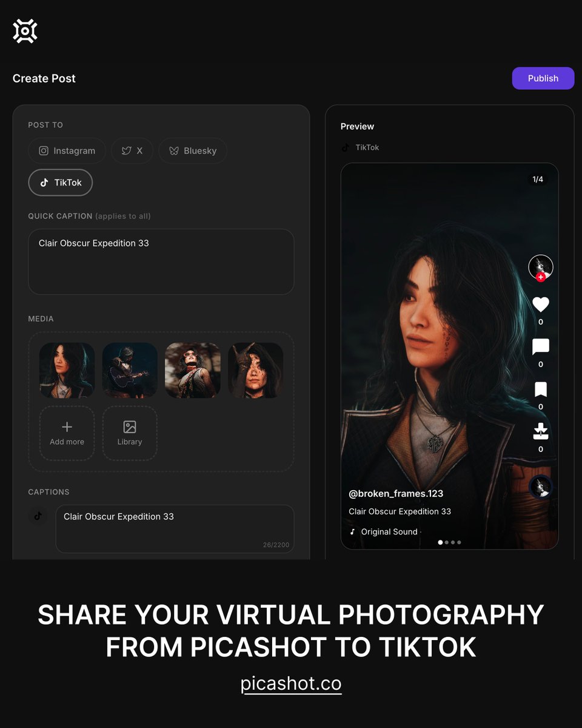This screenshot has height=728, width=582.
Task: Tap the bookmark save icon in preview
Action: 541,389
